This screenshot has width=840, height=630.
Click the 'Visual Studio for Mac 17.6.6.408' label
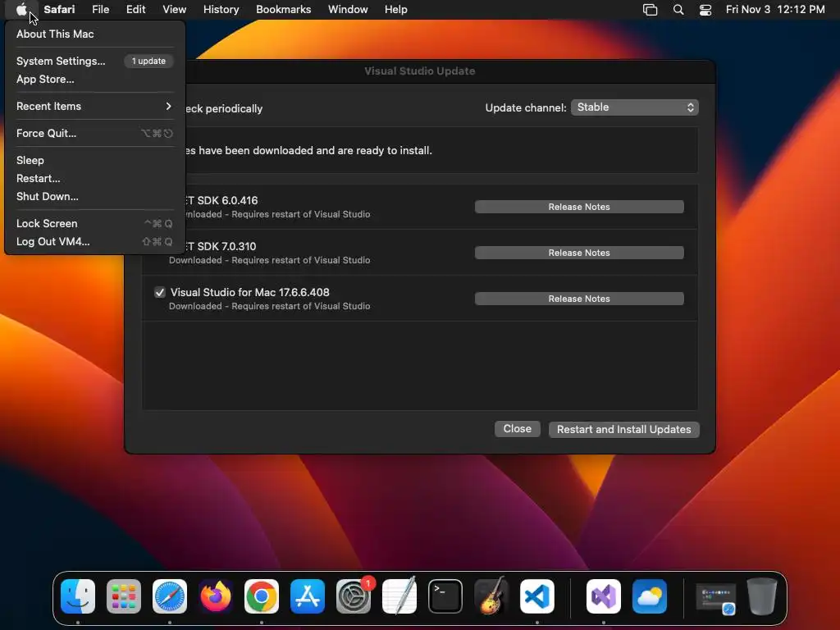point(249,293)
